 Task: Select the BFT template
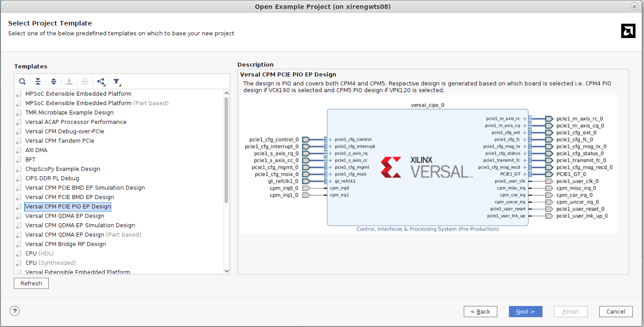coord(30,159)
